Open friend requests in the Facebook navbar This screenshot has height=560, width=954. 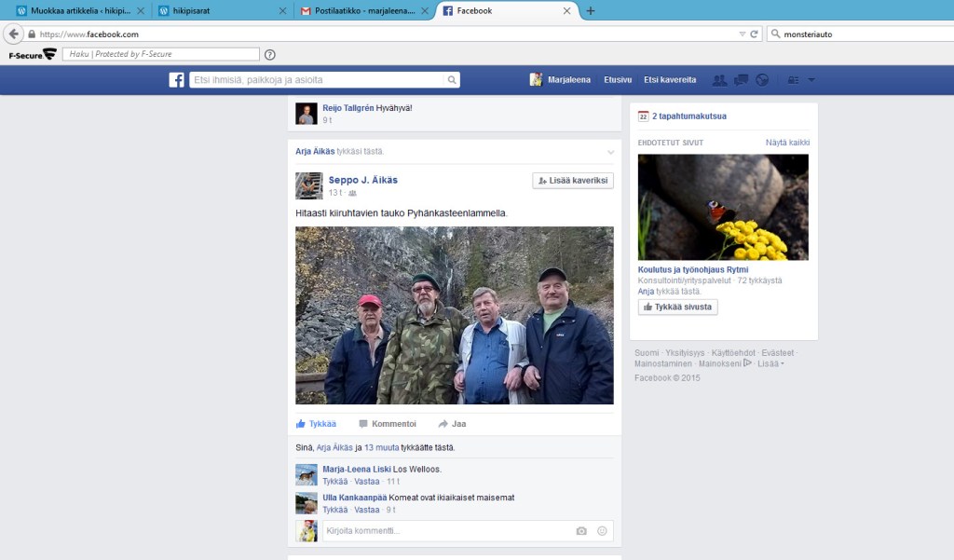point(719,79)
